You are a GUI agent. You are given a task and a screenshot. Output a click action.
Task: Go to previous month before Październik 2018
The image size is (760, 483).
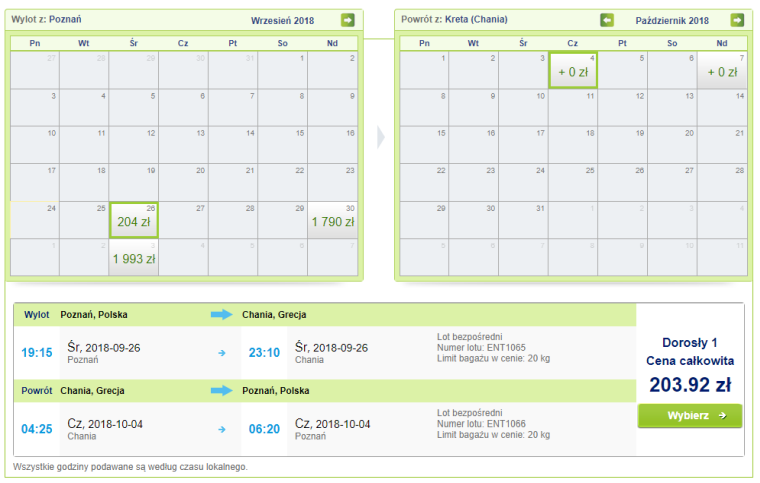tap(607, 20)
